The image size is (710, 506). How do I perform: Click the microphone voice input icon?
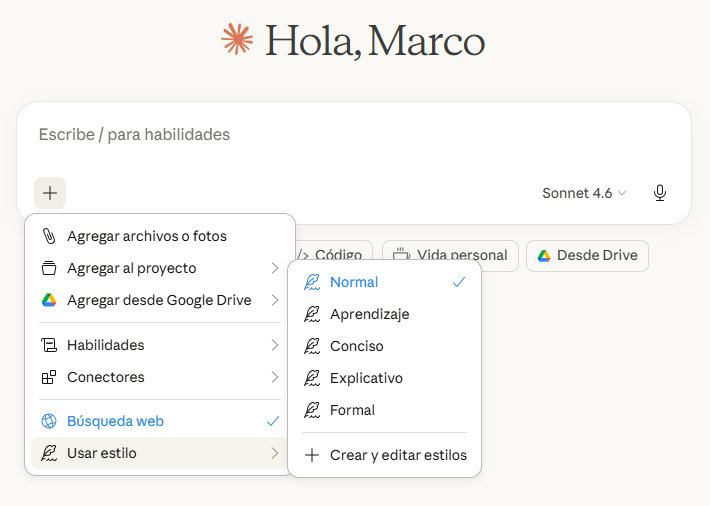659,193
